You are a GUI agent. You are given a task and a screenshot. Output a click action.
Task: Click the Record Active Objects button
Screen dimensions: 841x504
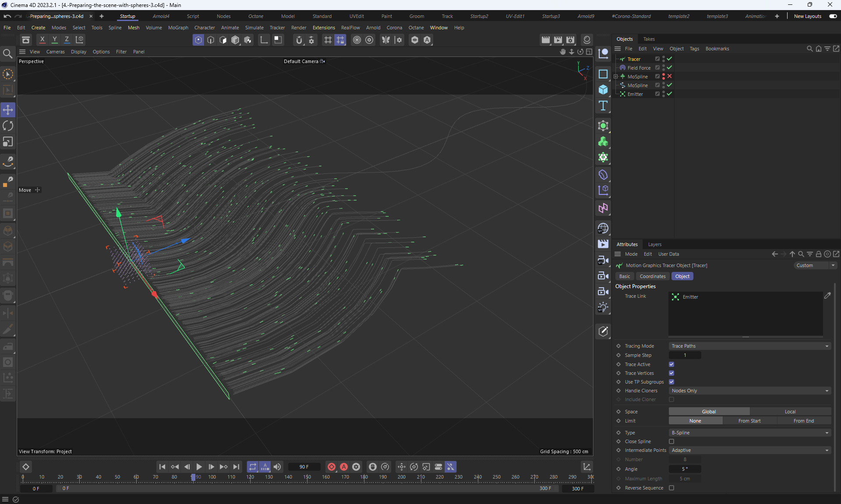pyautogui.click(x=332, y=467)
